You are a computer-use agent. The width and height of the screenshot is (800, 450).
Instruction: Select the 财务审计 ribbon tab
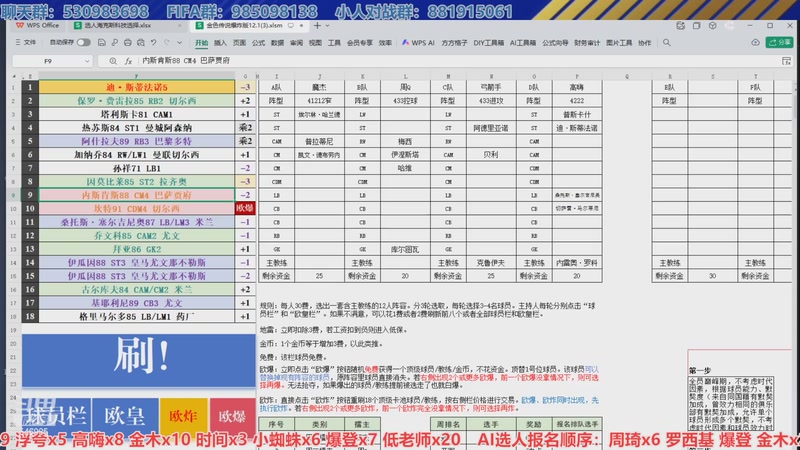587,43
